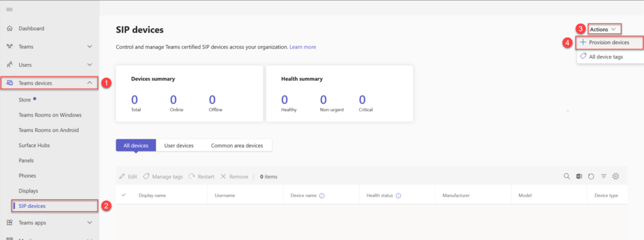Click the 0 items count label

[269, 177]
